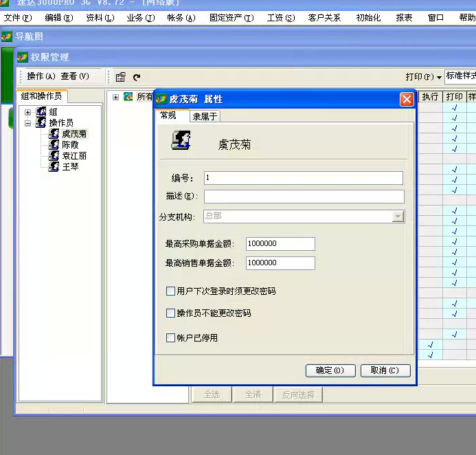This screenshot has width=476, height=455.
Task: Toggle the 帐户已停用 checkbox
Action: pos(171,338)
